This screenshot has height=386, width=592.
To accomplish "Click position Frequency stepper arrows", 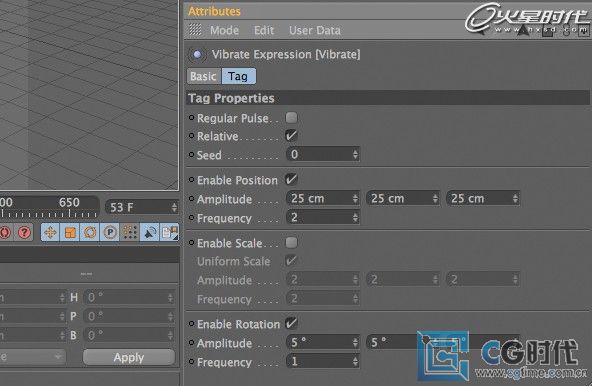I will (x=355, y=217).
